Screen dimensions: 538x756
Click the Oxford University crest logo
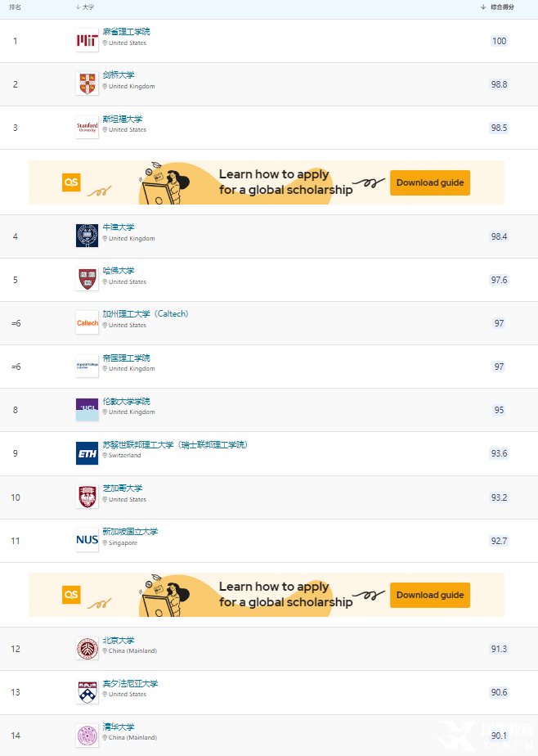click(87, 236)
